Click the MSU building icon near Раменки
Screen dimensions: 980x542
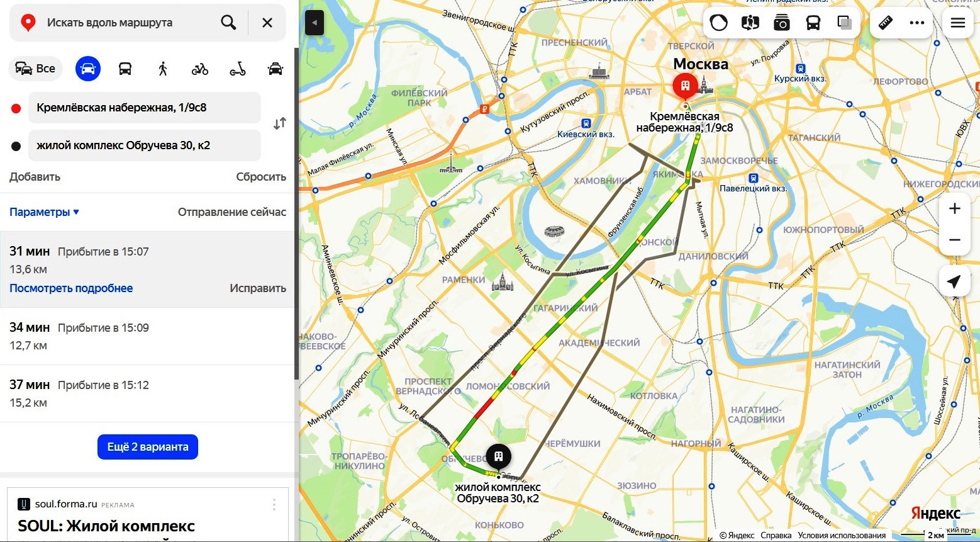pyautogui.click(x=502, y=281)
